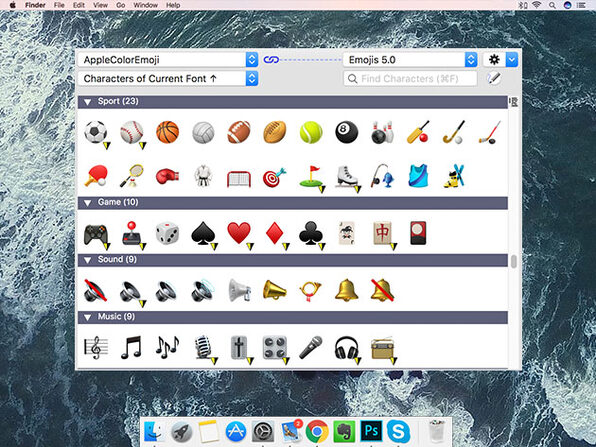Toggle the blue chain link icon

click(271, 60)
